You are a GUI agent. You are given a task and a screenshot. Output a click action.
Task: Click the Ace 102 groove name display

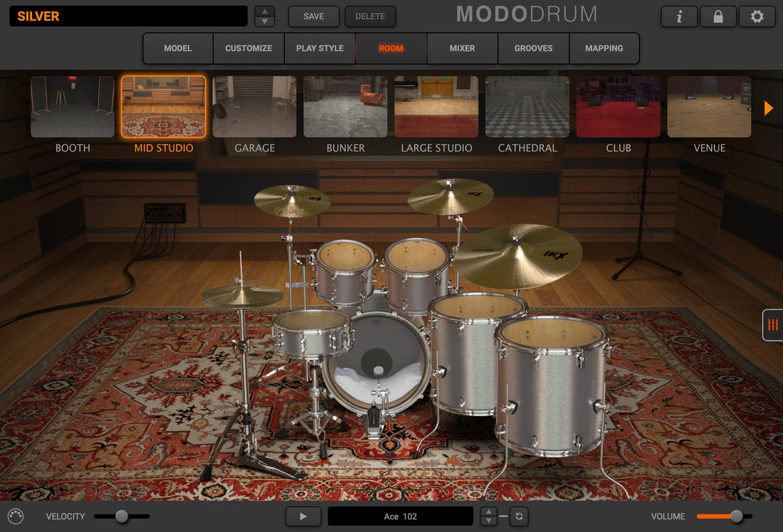pos(401,516)
